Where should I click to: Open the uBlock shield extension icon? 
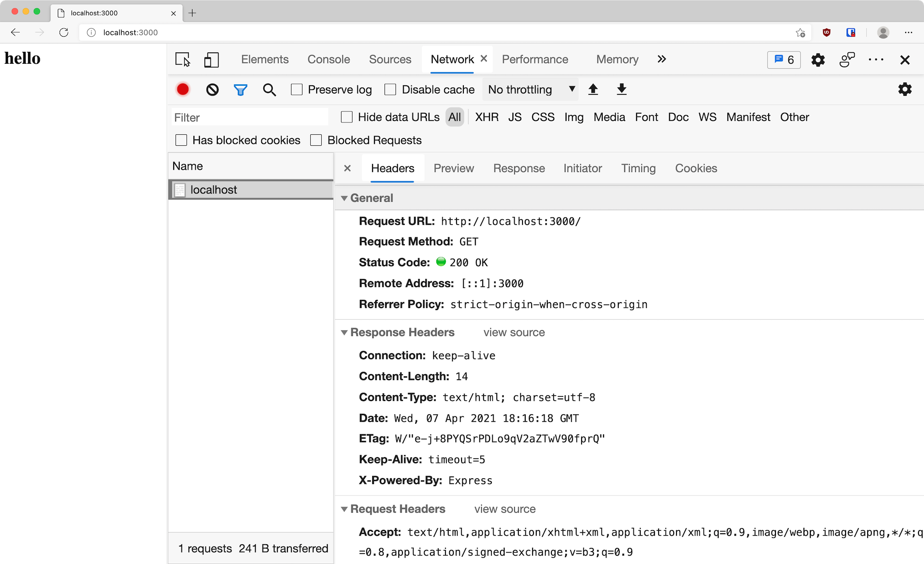point(826,33)
